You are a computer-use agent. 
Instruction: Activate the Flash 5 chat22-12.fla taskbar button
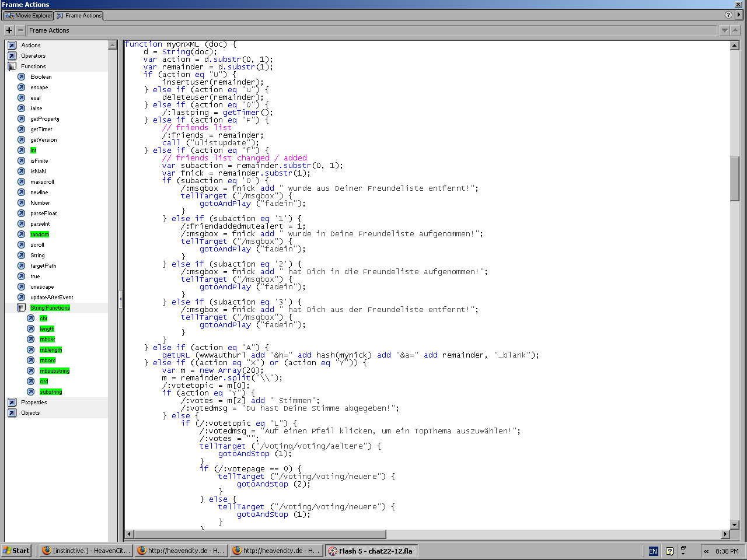click(x=371, y=551)
